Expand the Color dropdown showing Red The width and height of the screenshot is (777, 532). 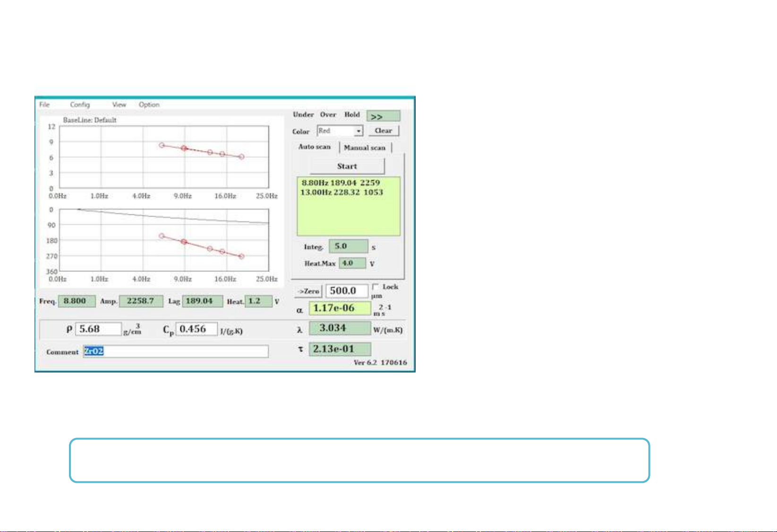pyautogui.click(x=359, y=131)
